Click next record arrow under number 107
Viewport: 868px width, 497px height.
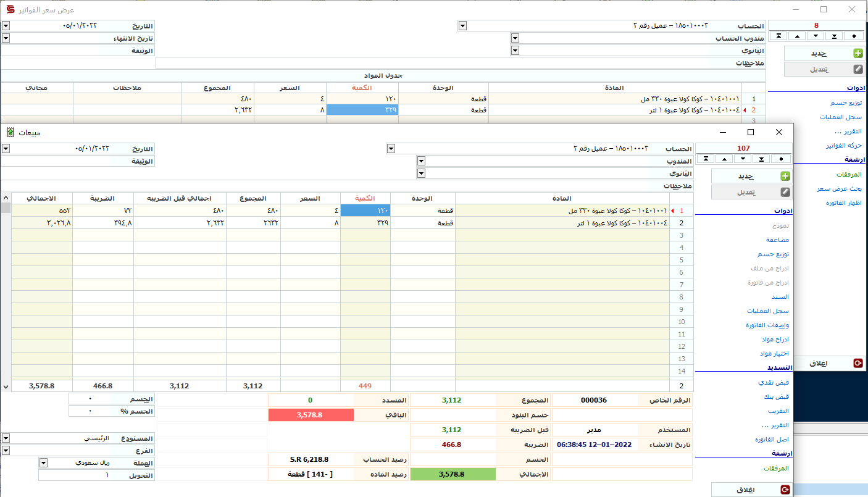pos(743,159)
